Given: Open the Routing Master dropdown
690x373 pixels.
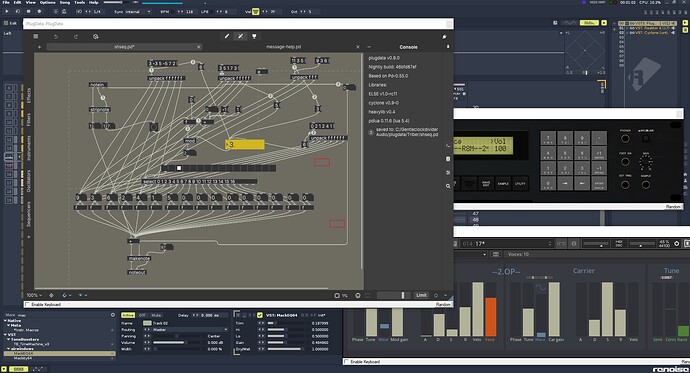Looking at the screenshot, I should tap(185, 329).
